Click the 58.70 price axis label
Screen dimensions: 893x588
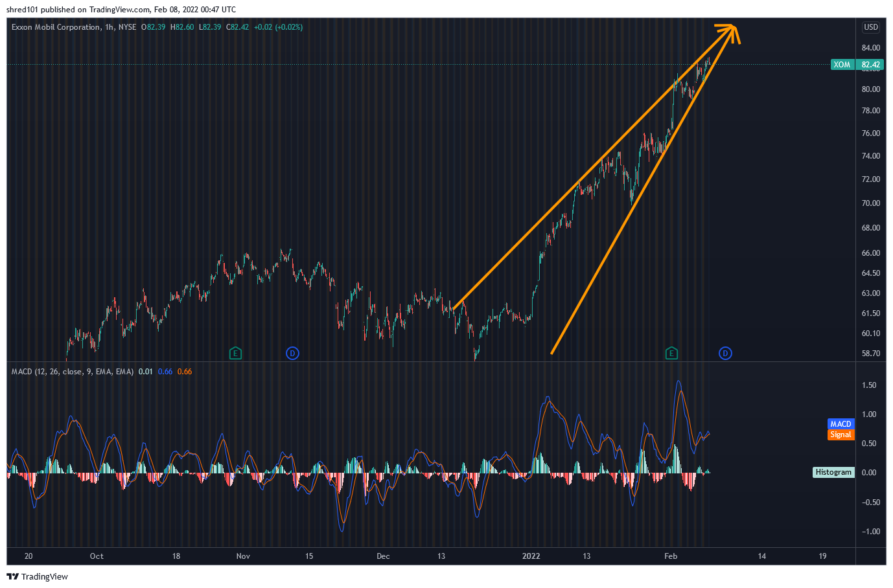pyautogui.click(x=871, y=354)
